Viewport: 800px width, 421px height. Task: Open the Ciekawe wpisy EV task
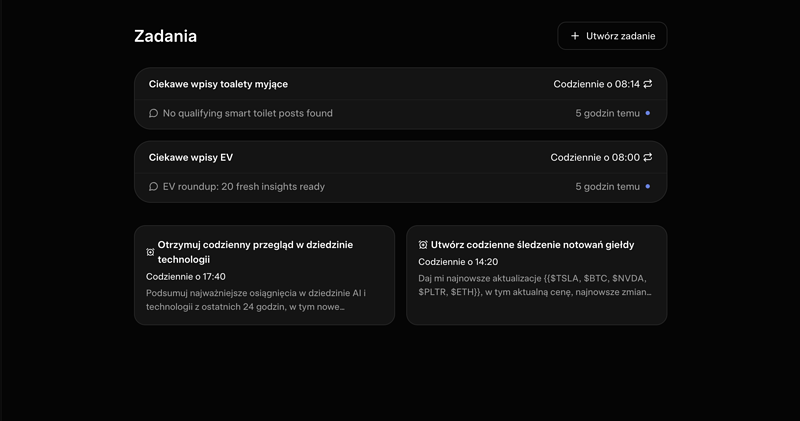(x=191, y=157)
